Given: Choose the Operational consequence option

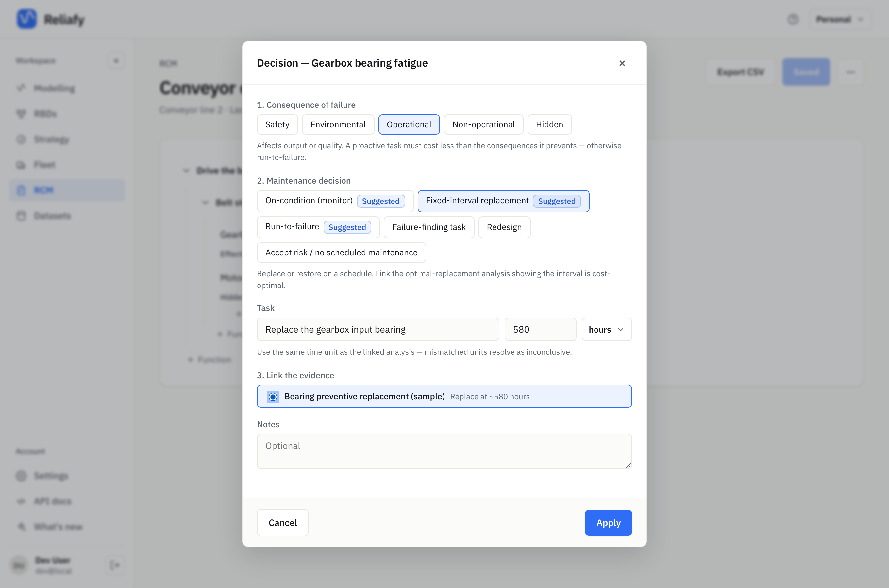Looking at the screenshot, I should pos(409,124).
